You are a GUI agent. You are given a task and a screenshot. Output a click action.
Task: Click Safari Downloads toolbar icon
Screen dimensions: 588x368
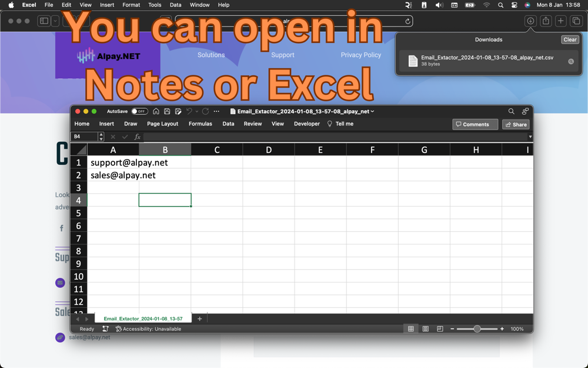(x=530, y=21)
